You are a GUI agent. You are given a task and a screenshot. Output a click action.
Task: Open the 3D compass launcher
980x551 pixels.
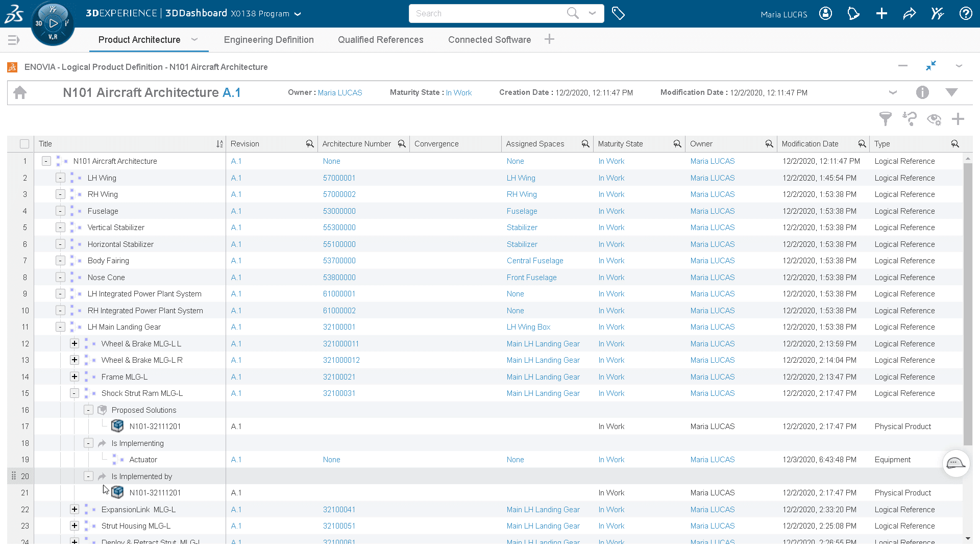pyautogui.click(x=53, y=23)
